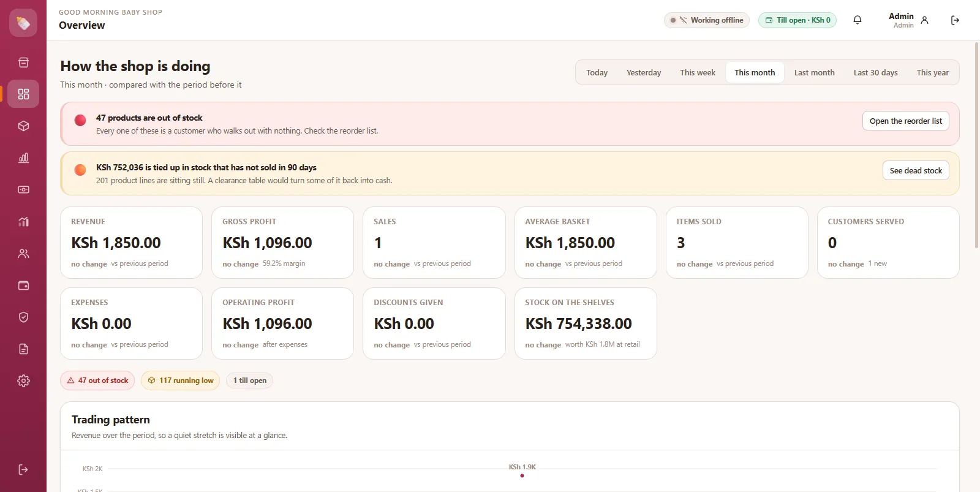This screenshot has height=492, width=980.
Task: Open the settings gear icon in sidebar
Action: [x=23, y=380]
